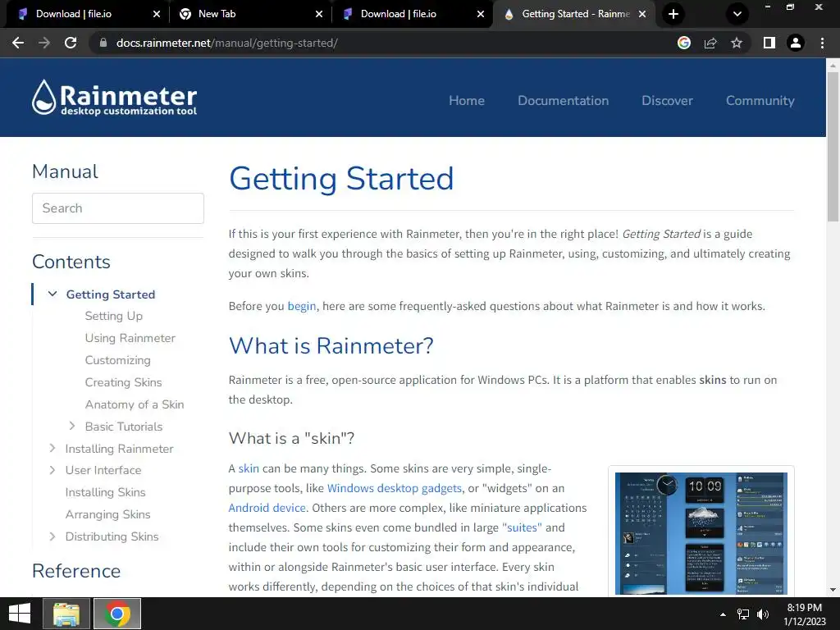Expand the Basic Tutorials chevron

(72, 427)
